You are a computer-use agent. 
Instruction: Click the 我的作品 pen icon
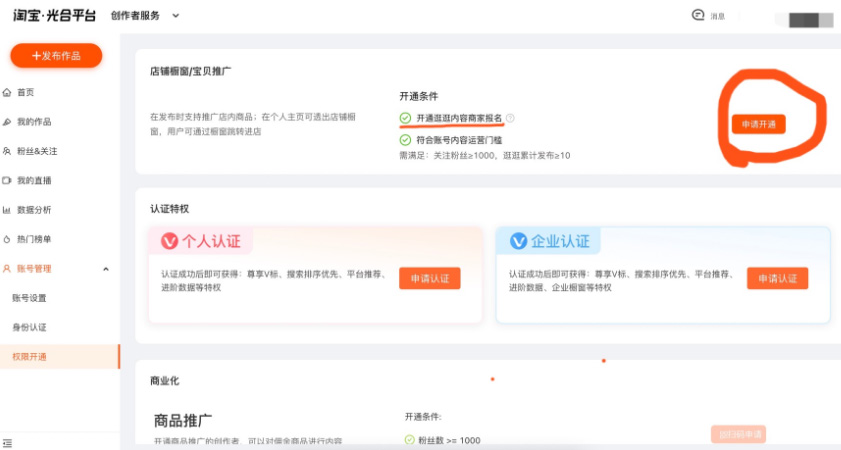coord(7,122)
